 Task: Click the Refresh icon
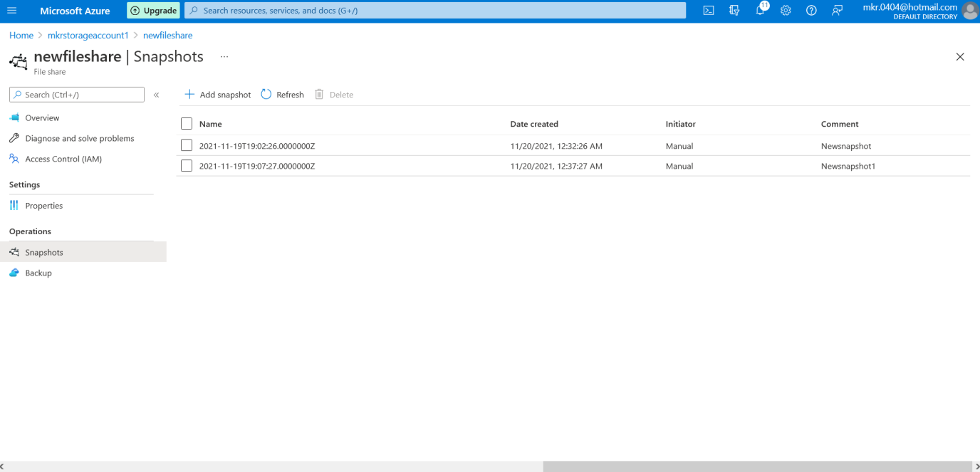click(266, 95)
